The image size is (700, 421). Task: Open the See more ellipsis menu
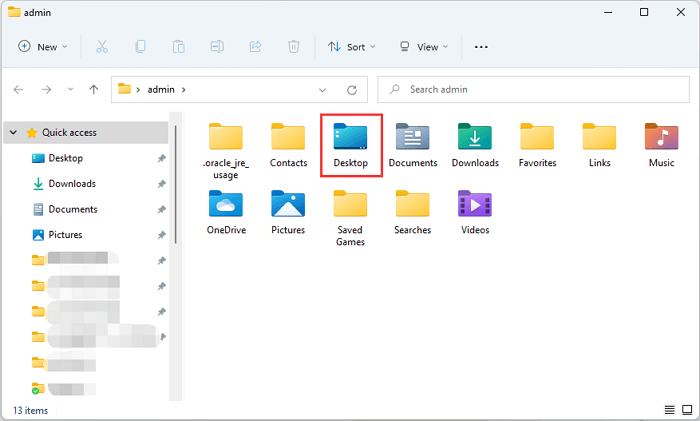click(x=481, y=47)
